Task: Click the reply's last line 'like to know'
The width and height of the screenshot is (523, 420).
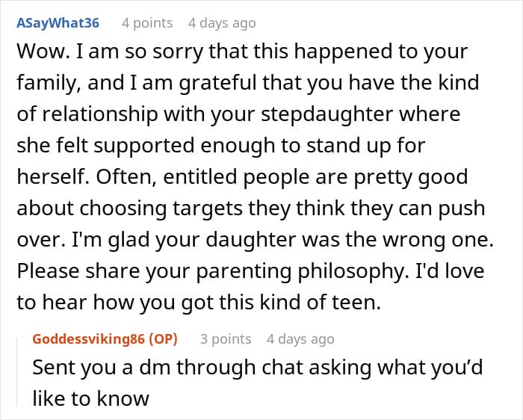Action: (x=90, y=398)
